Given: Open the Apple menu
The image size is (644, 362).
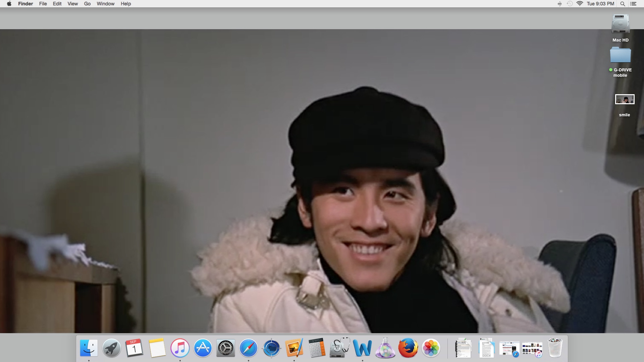Looking at the screenshot, I should 9,4.
